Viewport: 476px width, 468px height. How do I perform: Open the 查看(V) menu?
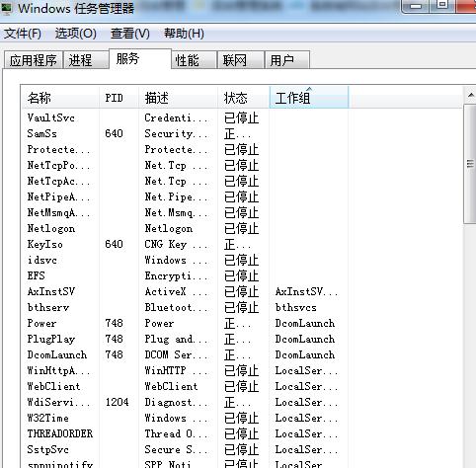(x=130, y=34)
